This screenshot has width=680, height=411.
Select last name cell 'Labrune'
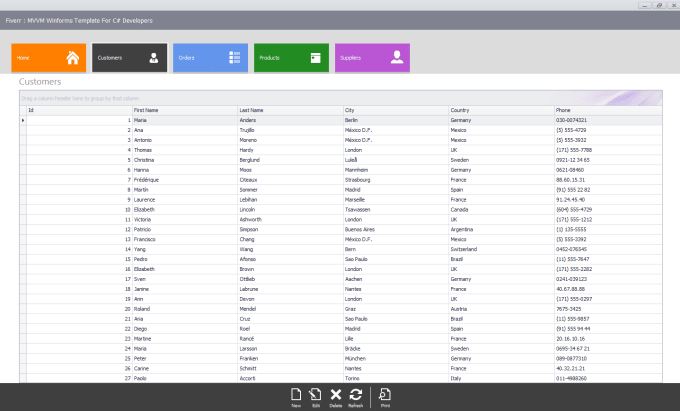point(291,289)
